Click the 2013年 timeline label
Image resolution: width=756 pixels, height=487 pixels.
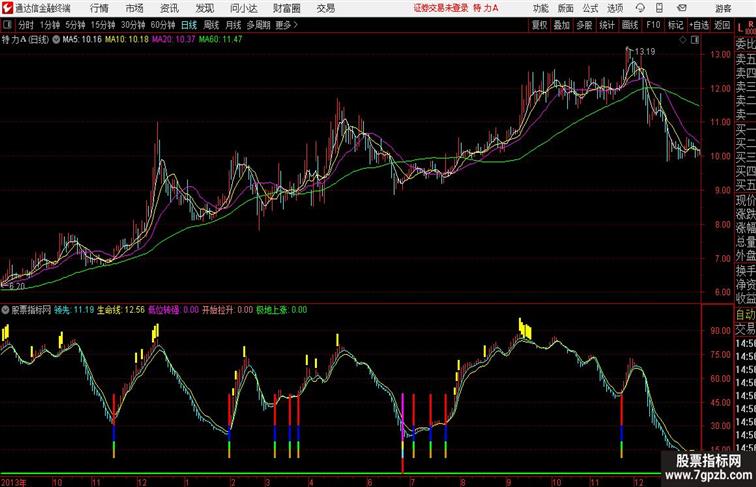(14, 482)
